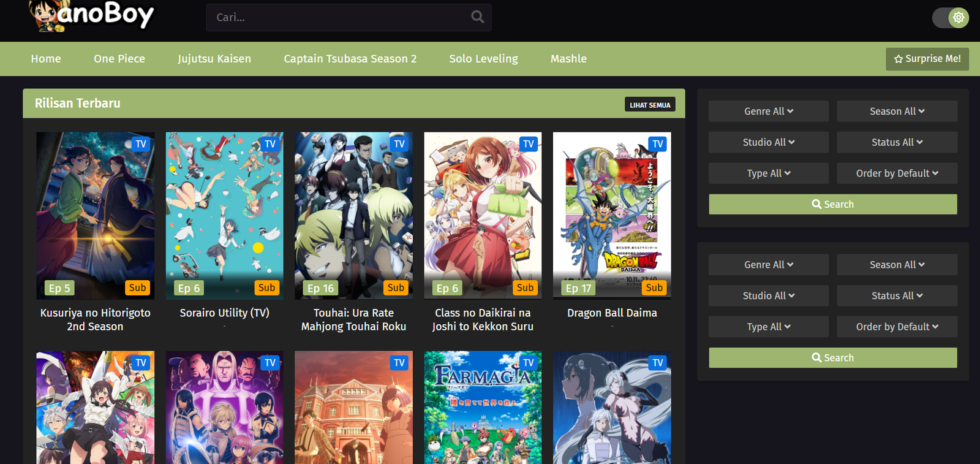Click the Ep 5 badge on Kusuriya poster
980x464 pixels.
(x=59, y=288)
